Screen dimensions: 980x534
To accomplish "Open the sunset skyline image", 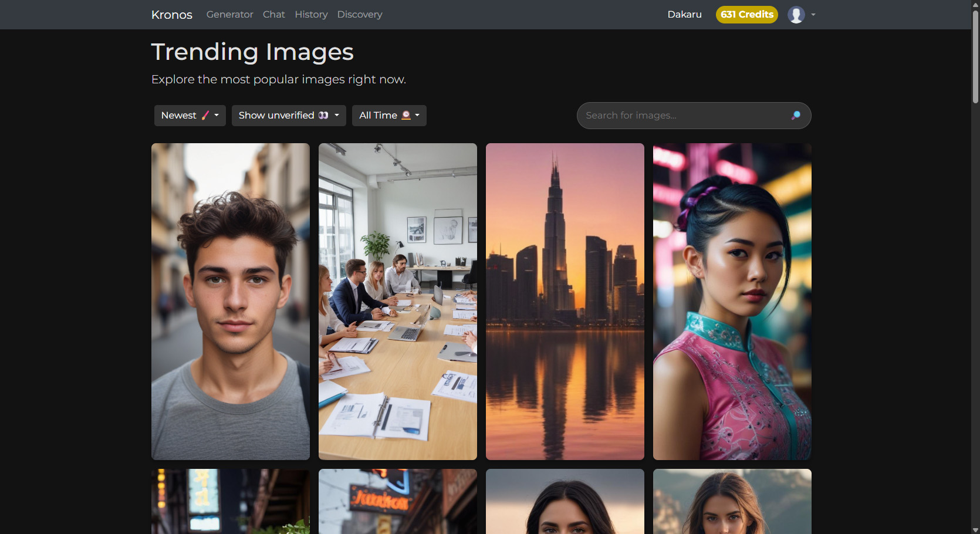I will coord(565,301).
